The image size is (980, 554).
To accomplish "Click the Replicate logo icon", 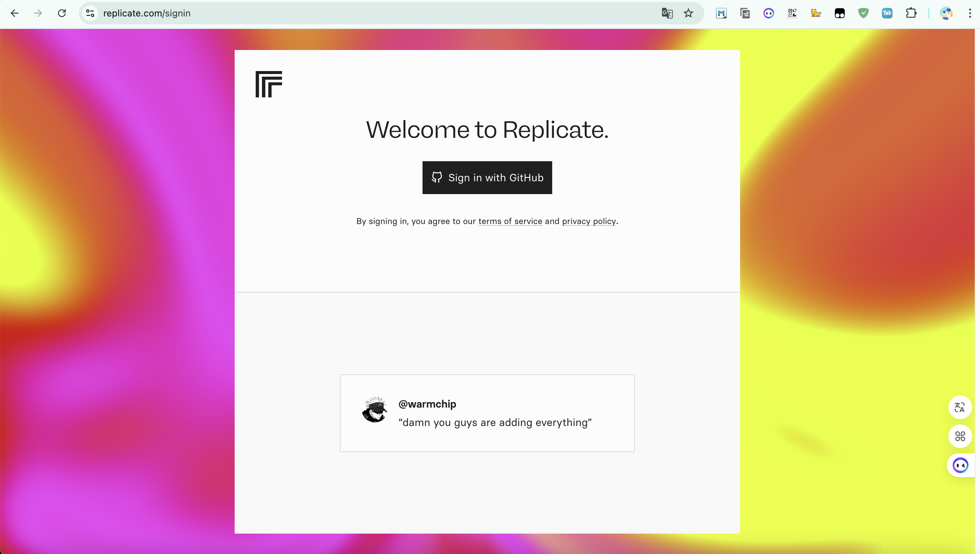I will (x=269, y=84).
